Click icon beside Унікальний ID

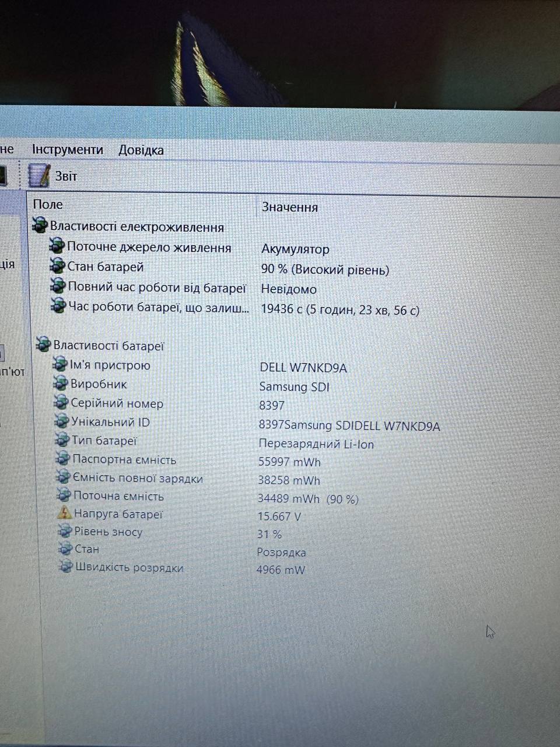point(62,421)
